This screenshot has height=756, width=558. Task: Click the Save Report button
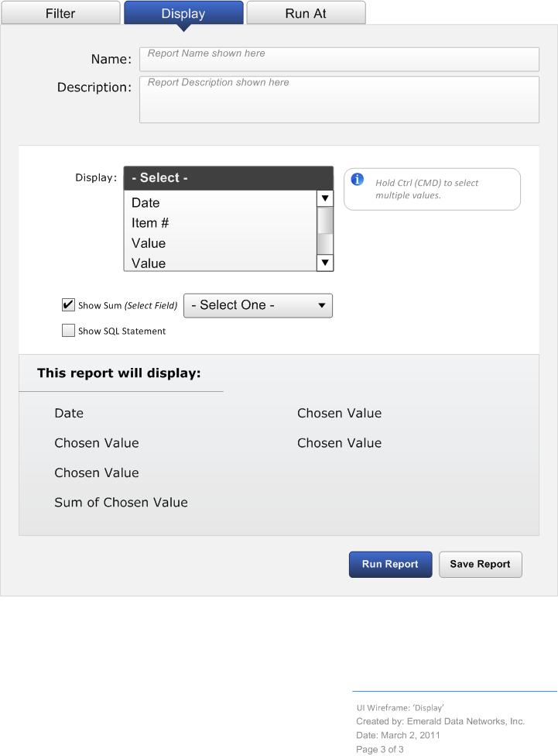480,565
